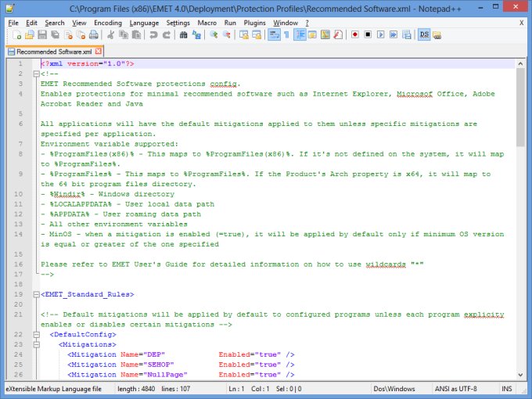Click the Function List toolbar icon
This screenshot has width=532, height=399.
click(x=338, y=34)
